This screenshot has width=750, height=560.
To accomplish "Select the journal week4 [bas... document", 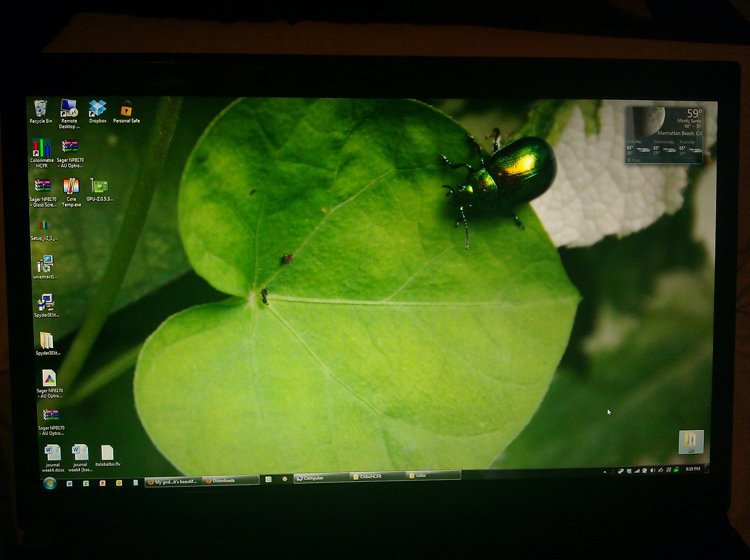I will coord(80,458).
